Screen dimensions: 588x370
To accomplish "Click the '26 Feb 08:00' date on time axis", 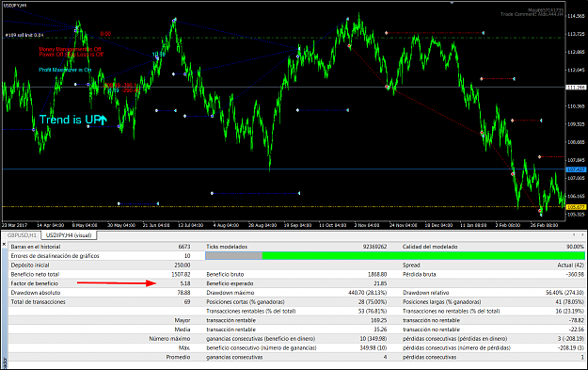I will click(x=544, y=225).
